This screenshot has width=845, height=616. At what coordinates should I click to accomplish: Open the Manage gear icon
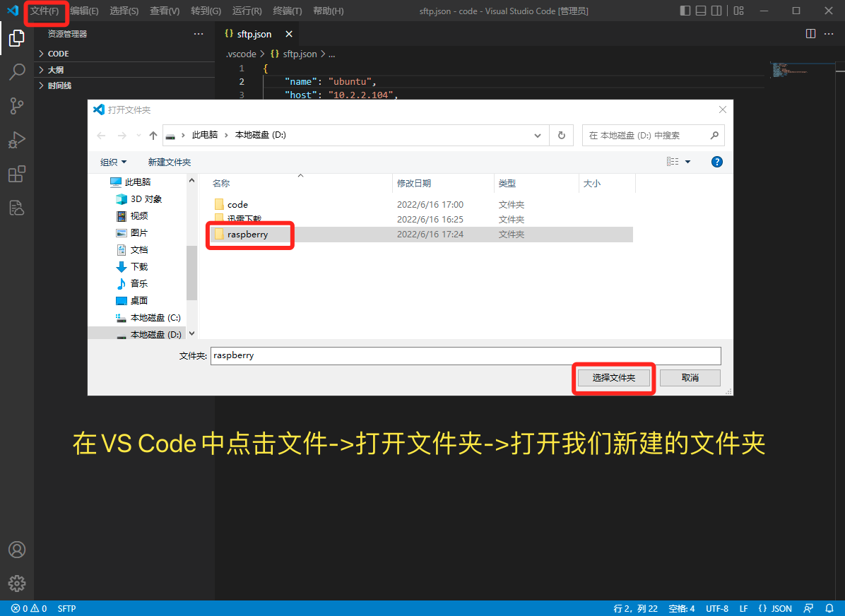click(x=17, y=583)
